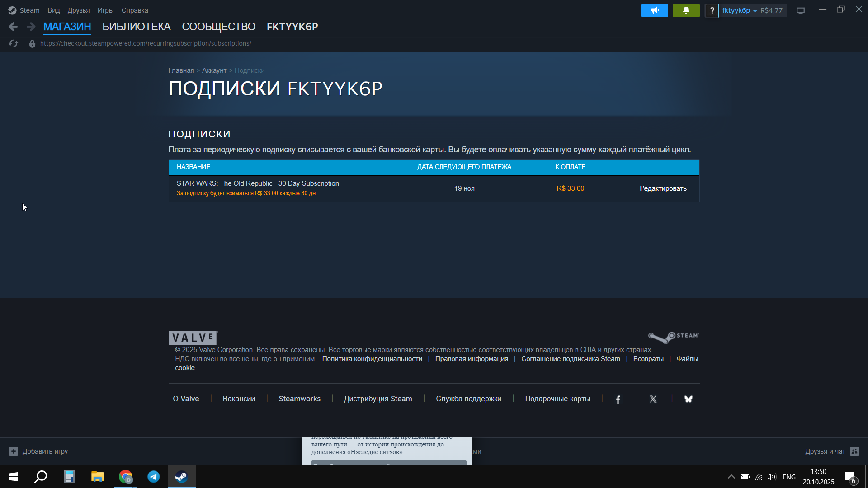Click the Добавить игру button
The width and height of the screenshot is (868, 488).
click(x=39, y=451)
